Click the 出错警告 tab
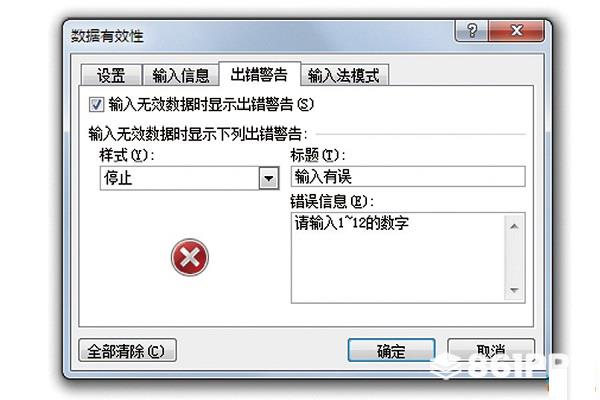The image size is (600, 400). 259,74
